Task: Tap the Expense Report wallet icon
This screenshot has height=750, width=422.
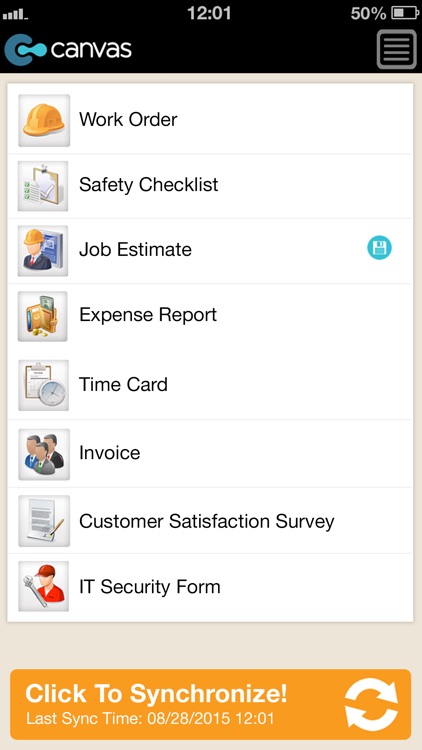Action: (x=43, y=316)
